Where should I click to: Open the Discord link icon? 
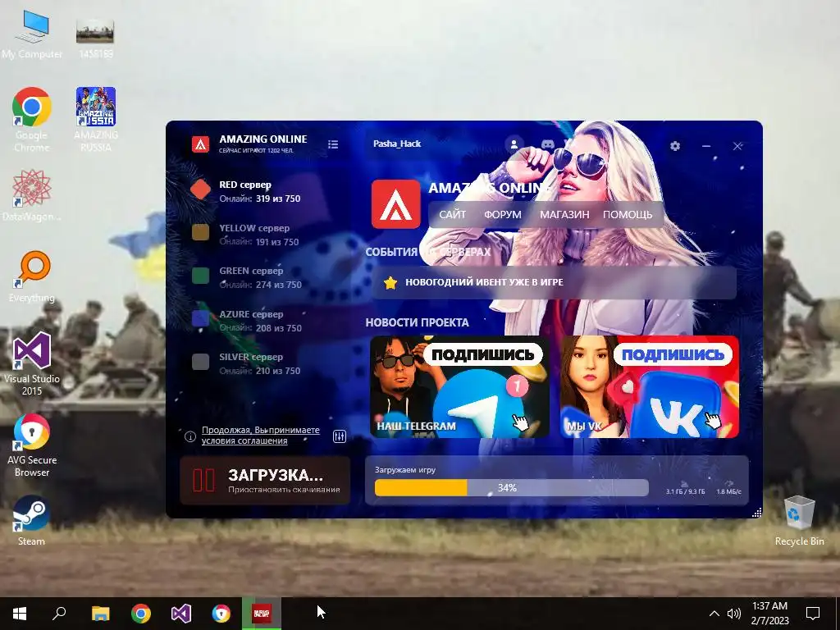[x=547, y=144]
